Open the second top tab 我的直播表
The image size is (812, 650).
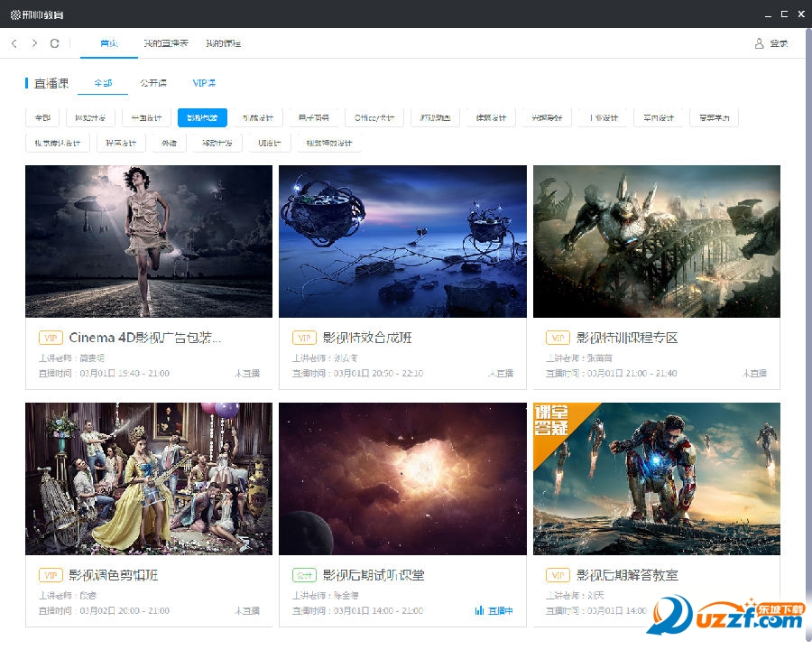coord(166,43)
